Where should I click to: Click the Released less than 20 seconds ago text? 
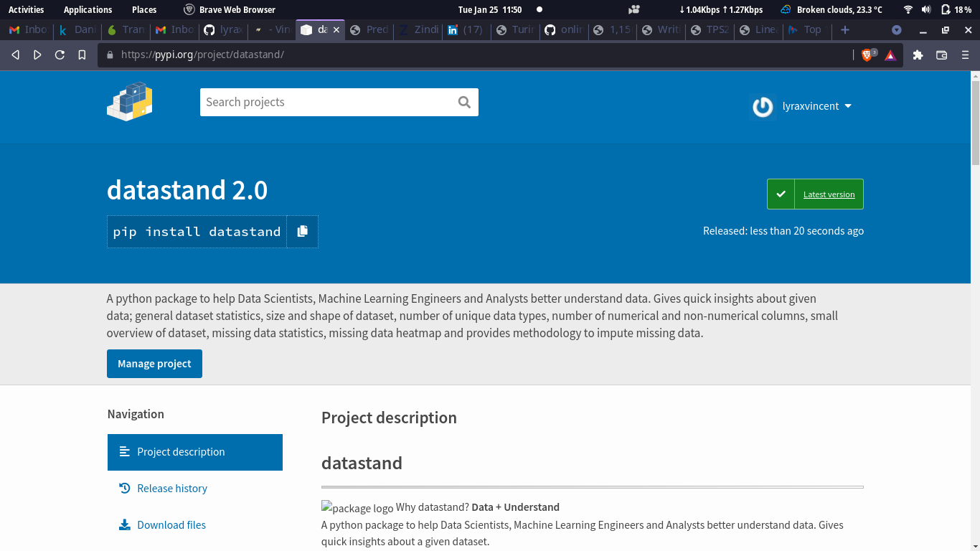pyautogui.click(x=783, y=231)
